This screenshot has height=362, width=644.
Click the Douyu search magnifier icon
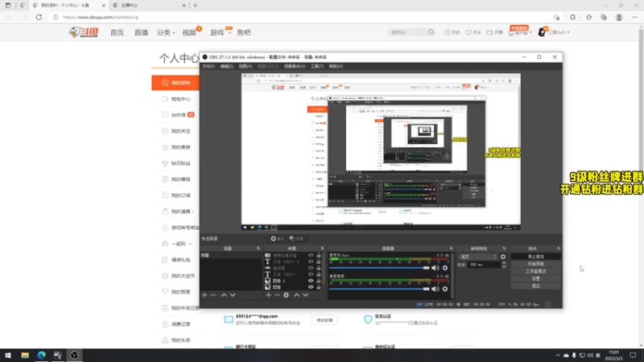pyautogui.click(x=431, y=32)
